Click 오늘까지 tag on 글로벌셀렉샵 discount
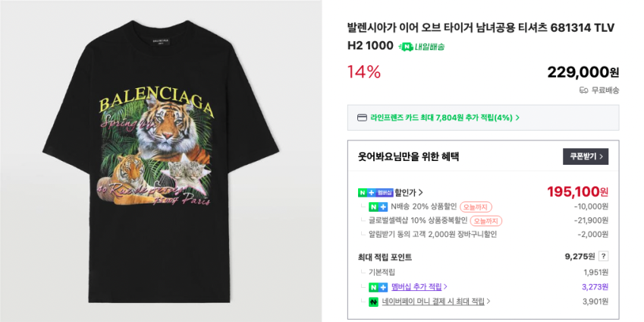644x322 pixels. coord(485,220)
